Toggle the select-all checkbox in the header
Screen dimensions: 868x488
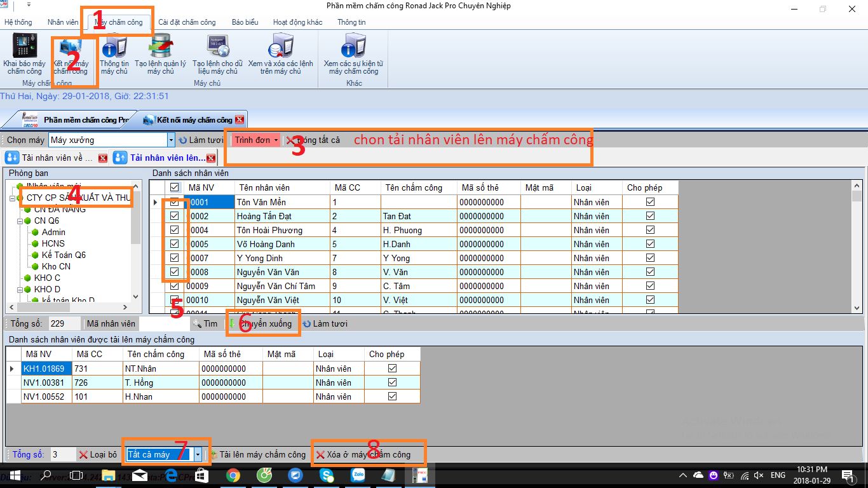tap(174, 187)
